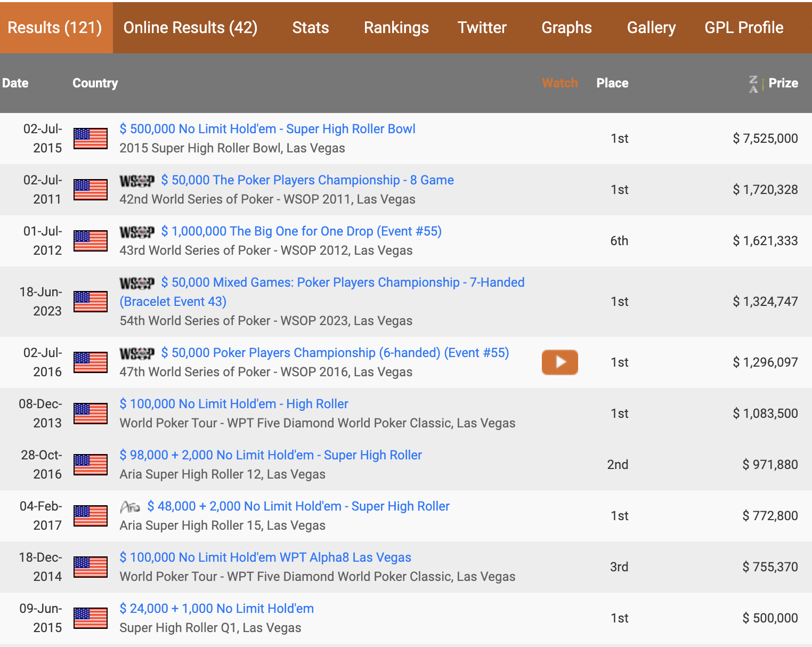This screenshot has height=647, width=812.
Task: Click the orange video play button
Action: 559,362
